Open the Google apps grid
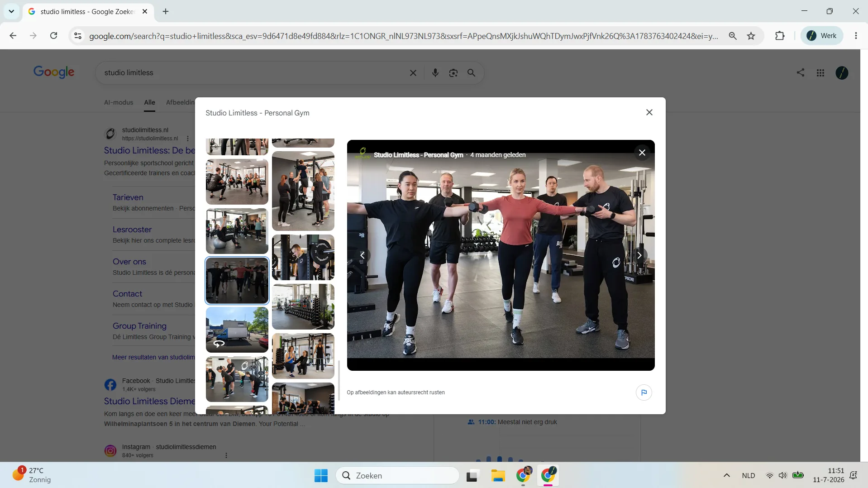The width and height of the screenshot is (868, 488). pos(820,73)
